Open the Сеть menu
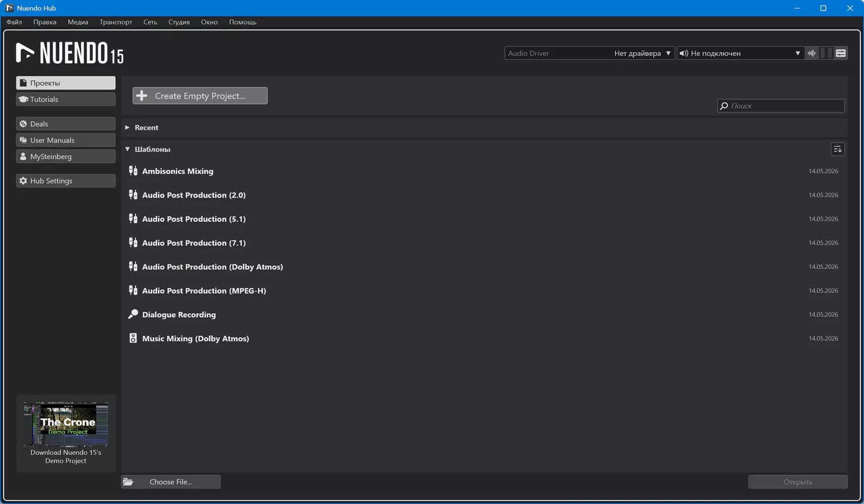The width and height of the screenshot is (864, 504). pos(150,22)
